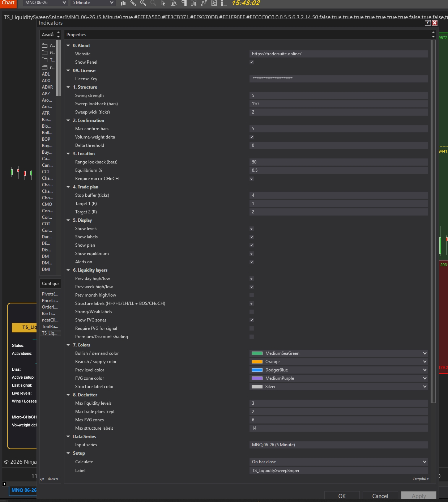The height and width of the screenshot is (502, 448).
Task: Open the data box icon in chart toolbar
Action: [x=174, y=3]
